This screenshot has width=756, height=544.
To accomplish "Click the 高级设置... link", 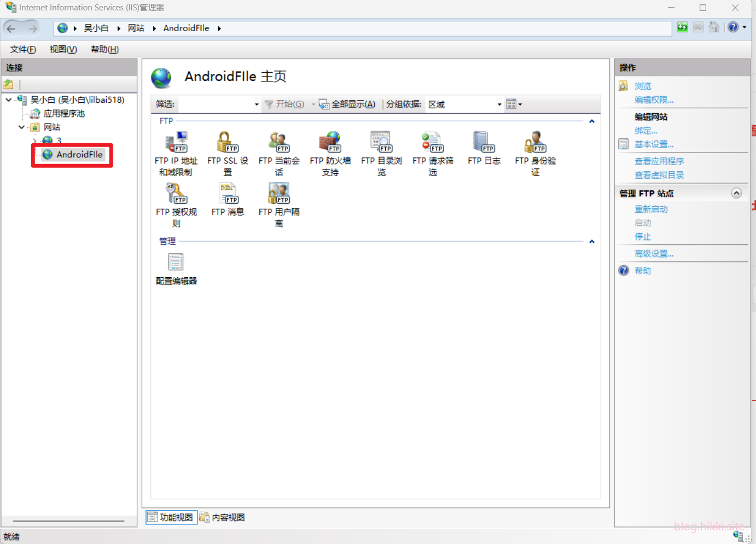I will pyautogui.click(x=654, y=254).
